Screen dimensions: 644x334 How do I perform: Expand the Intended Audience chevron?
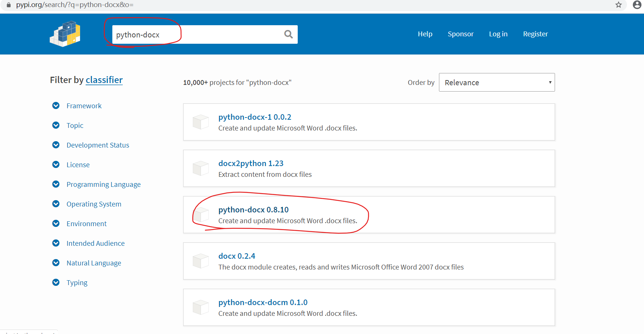56,243
